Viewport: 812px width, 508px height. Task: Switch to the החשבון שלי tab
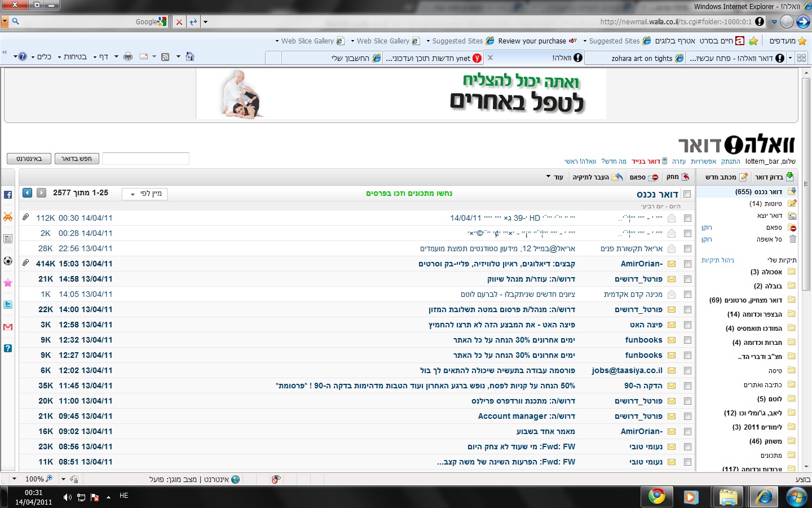point(332,58)
